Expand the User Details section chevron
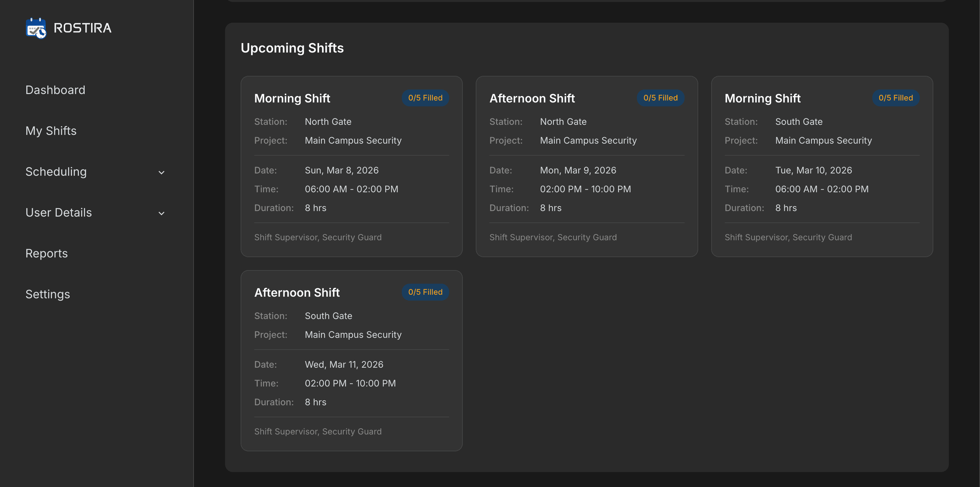Viewport: 980px width, 487px height. (x=161, y=213)
